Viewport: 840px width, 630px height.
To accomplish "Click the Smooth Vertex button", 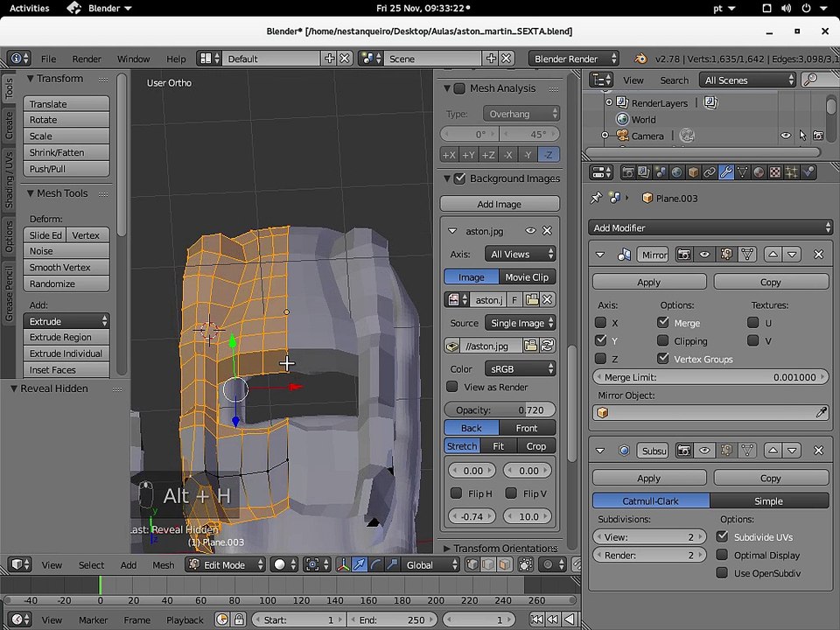I will 66,268.
